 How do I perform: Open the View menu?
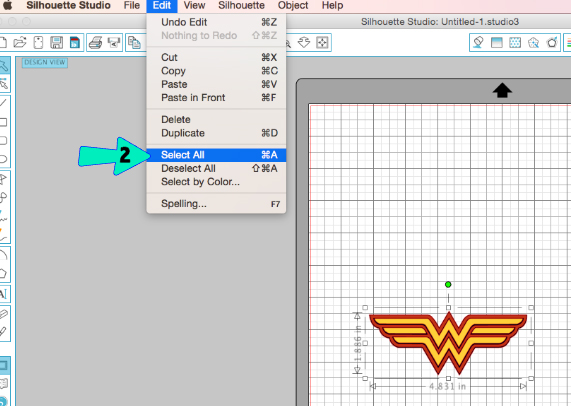194,5
